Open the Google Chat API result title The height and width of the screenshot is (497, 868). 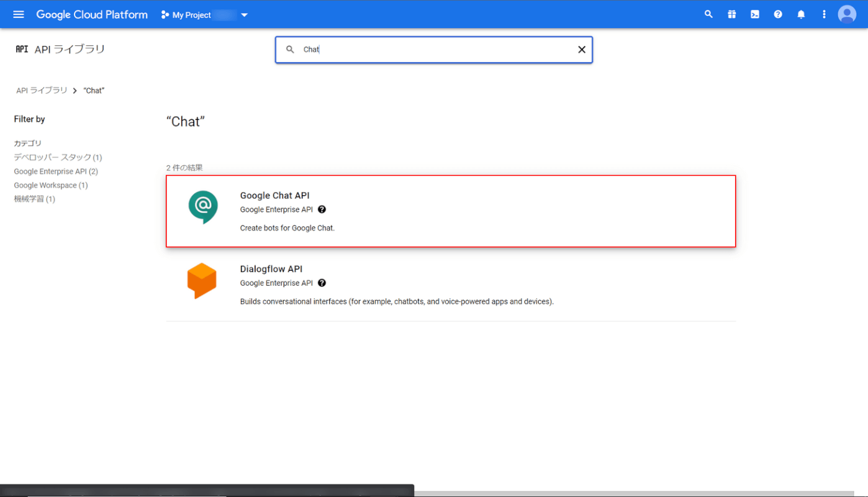[x=274, y=196]
